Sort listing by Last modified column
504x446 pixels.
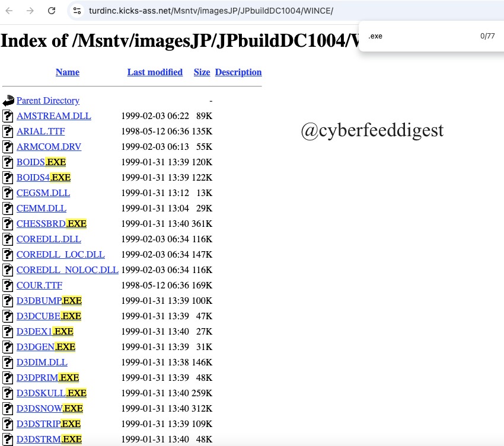tap(155, 72)
